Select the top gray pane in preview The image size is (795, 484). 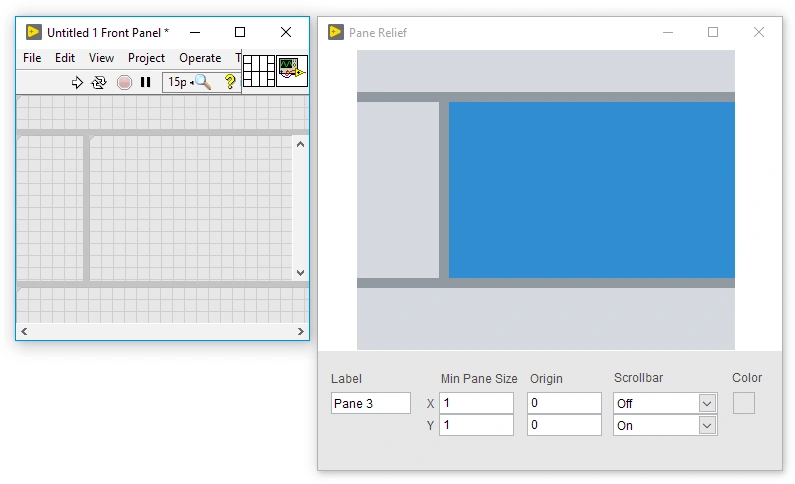pos(546,71)
